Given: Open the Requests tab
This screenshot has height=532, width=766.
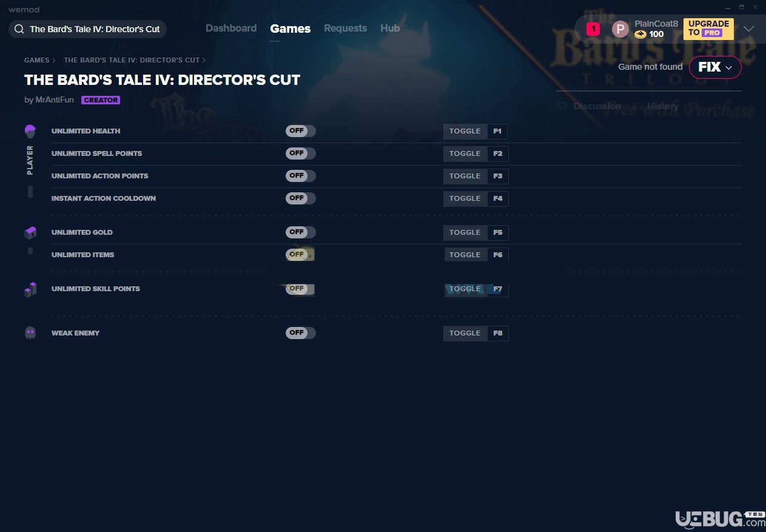Looking at the screenshot, I should (345, 29).
